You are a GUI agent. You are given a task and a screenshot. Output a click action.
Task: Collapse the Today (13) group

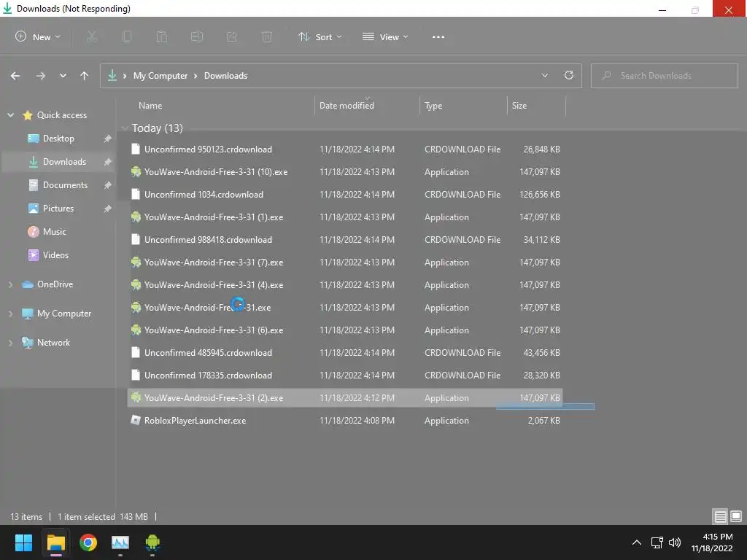point(125,128)
